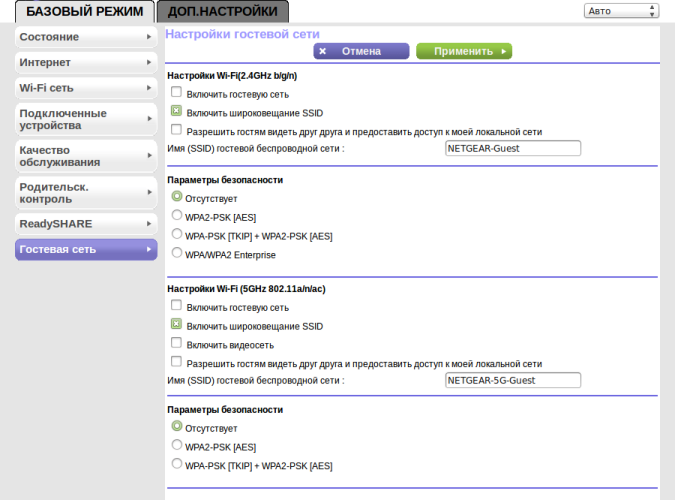
Task: Uncheck SSID broadcast for the 5GHz network
Action: pyautogui.click(x=176, y=324)
